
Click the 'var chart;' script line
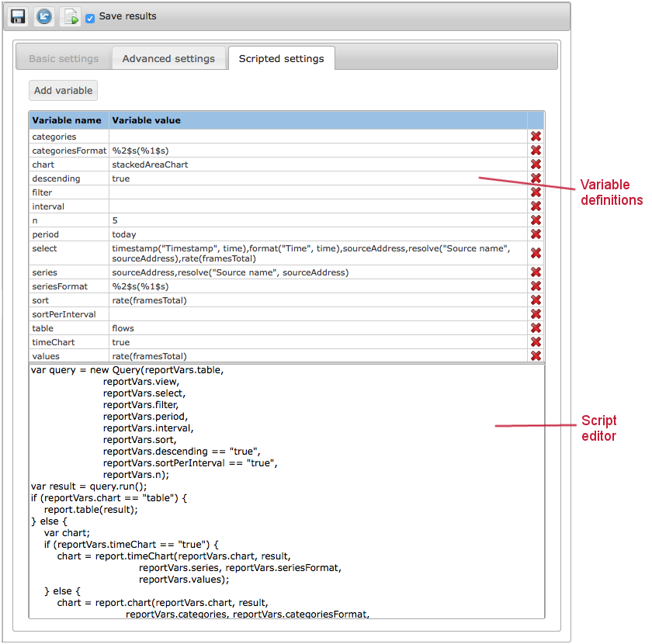67,533
